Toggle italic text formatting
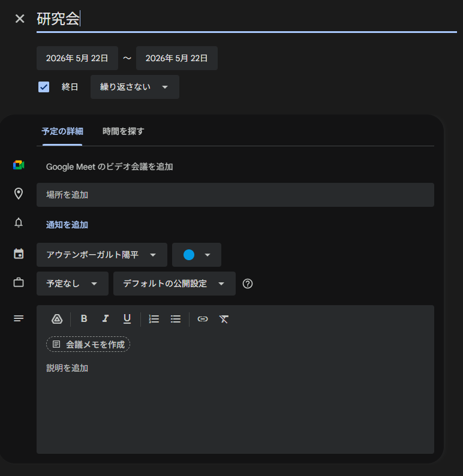 (106, 319)
